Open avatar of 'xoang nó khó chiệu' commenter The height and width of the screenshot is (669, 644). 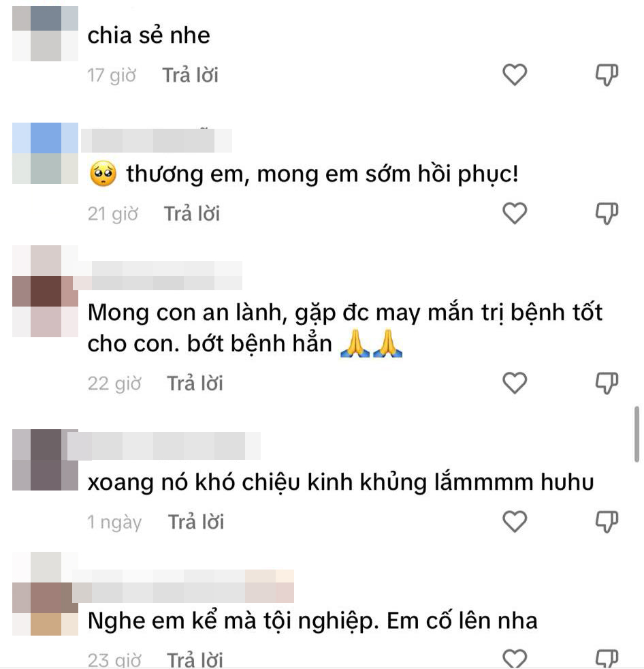click(45, 459)
